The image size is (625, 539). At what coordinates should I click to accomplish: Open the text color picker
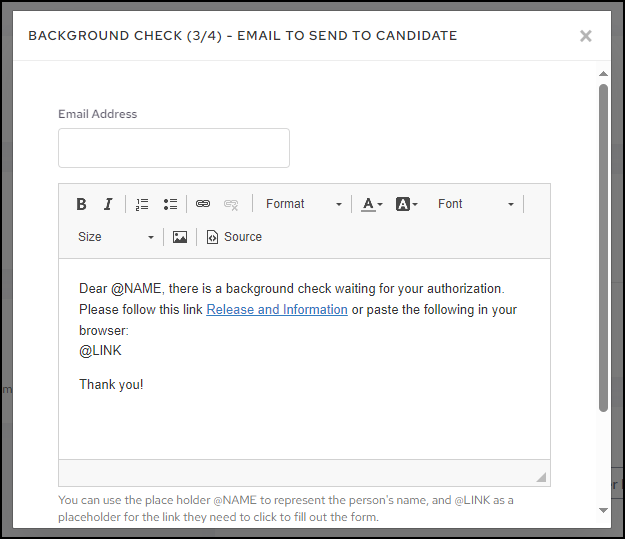(x=371, y=204)
